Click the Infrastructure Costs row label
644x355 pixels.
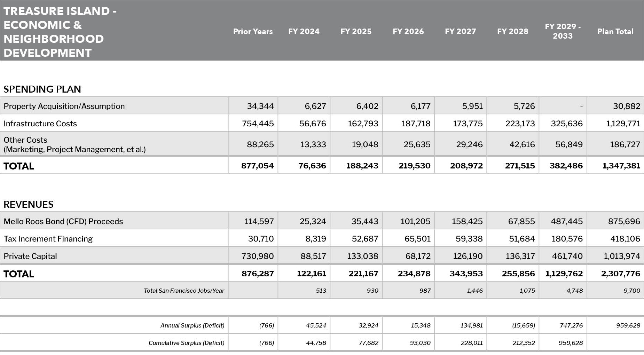click(40, 124)
